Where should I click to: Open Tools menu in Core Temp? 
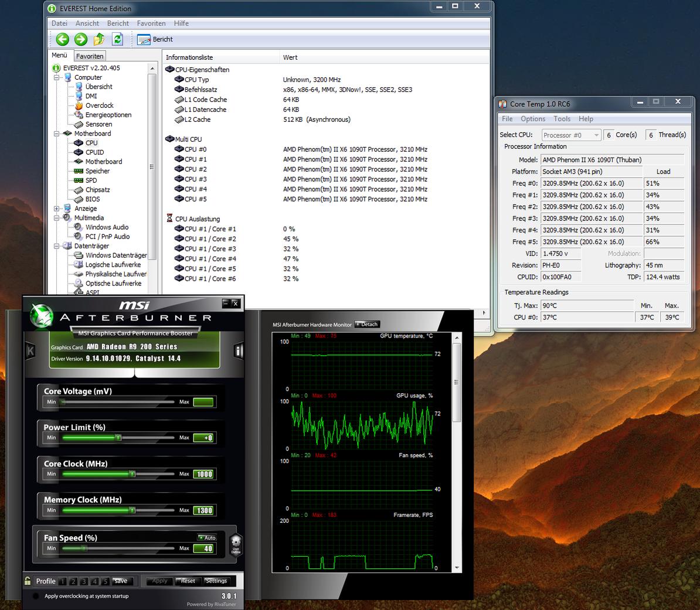[562, 119]
